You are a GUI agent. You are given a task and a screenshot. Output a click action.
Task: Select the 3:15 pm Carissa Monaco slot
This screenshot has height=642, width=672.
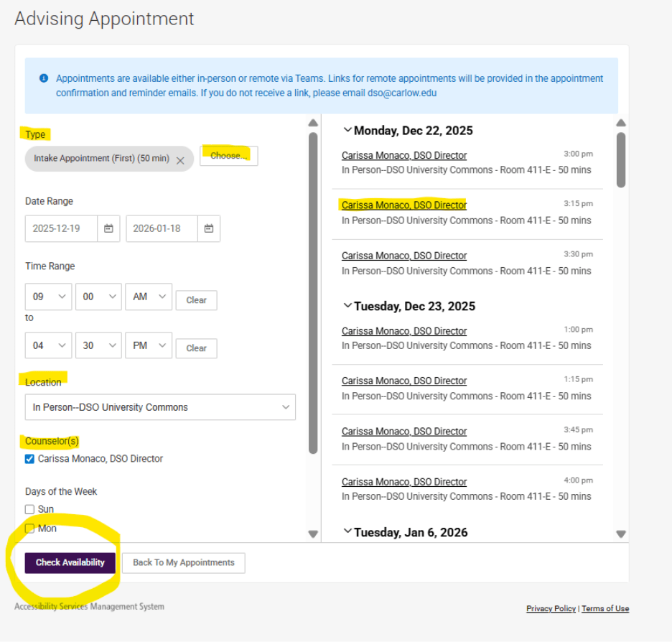click(403, 205)
